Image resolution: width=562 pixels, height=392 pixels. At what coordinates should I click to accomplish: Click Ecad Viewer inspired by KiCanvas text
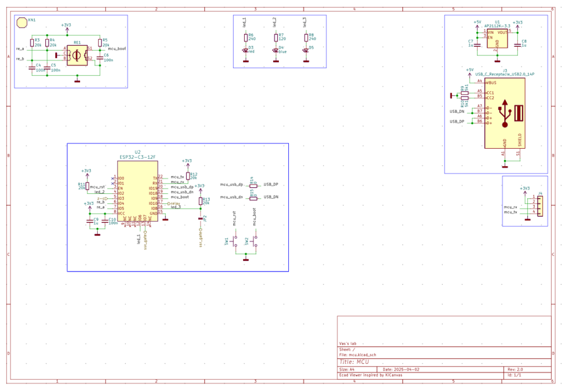pyautogui.click(x=371, y=375)
